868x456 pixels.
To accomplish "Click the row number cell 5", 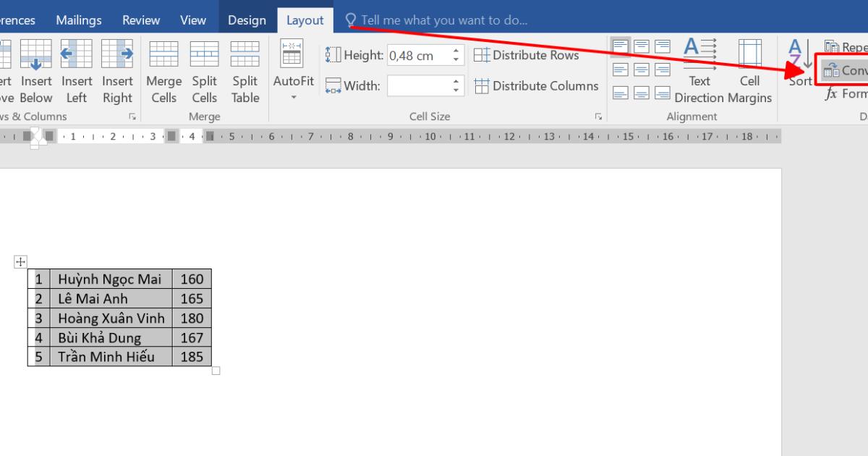I will click(39, 356).
